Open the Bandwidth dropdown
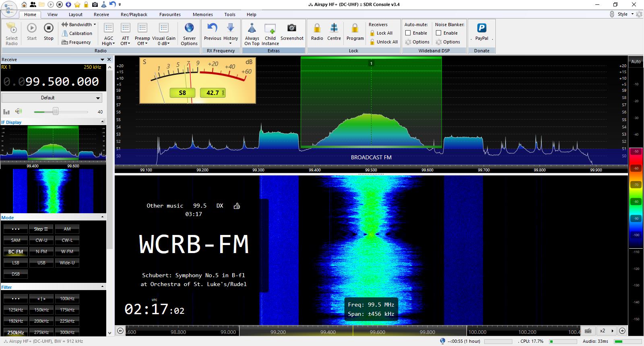Viewport: 644px width, 346px height. tap(79, 25)
